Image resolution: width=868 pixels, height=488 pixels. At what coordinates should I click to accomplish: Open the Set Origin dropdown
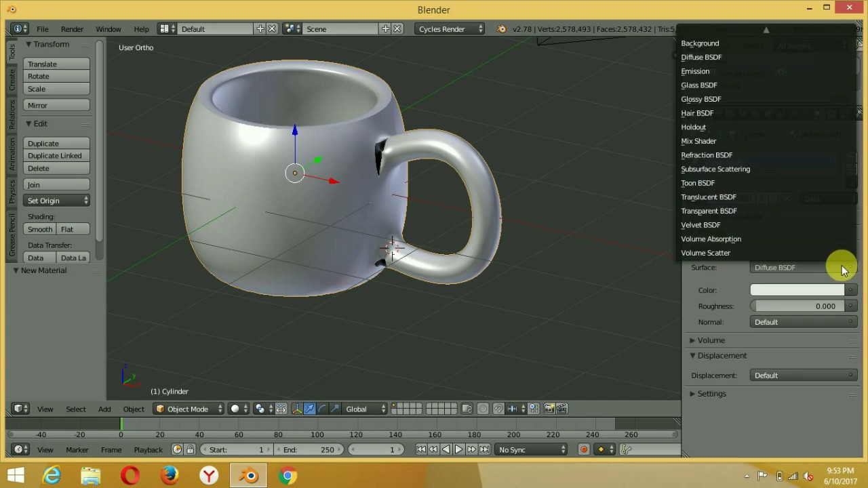coord(57,201)
